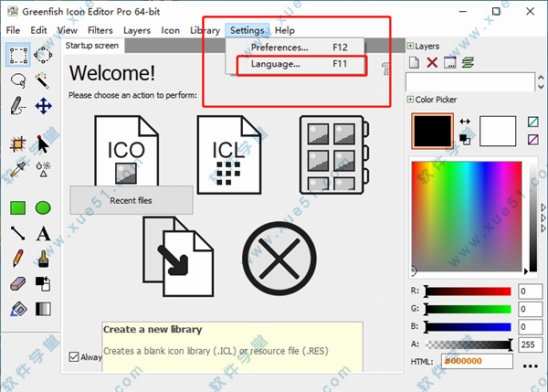Select the Text tool
Viewport: 548px width, 392px height.
pyautogui.click(x=43, y=234)
